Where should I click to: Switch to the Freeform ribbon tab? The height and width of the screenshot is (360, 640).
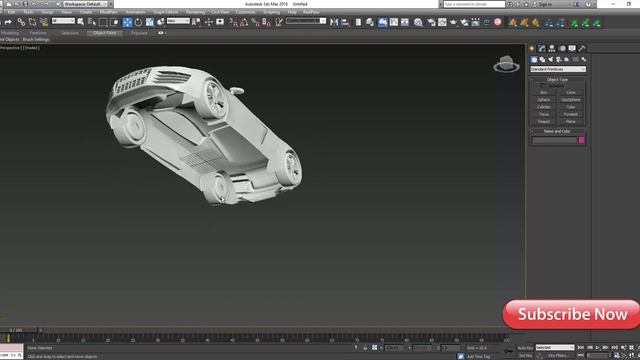38,33
